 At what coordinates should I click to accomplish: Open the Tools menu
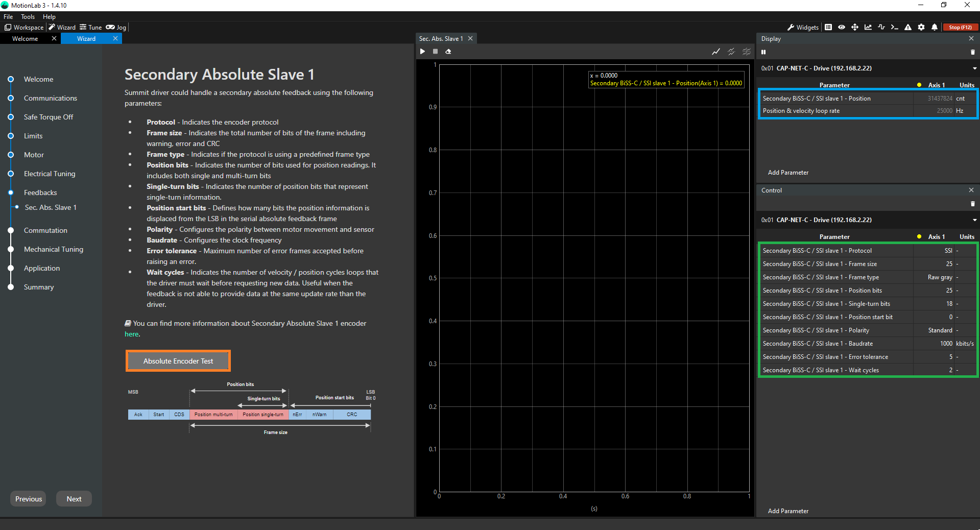point(28,17)
